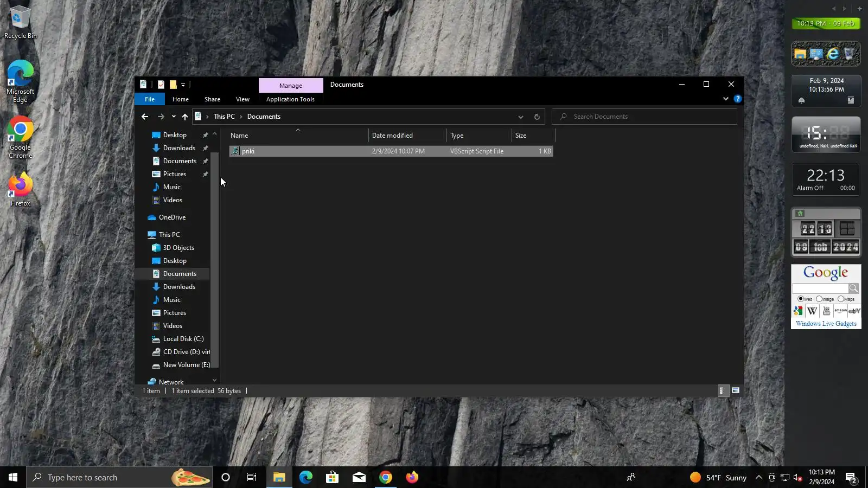
Task: Open pinned Pictures in Quick access
Action: pyautogui.click(x=175, y=174)
